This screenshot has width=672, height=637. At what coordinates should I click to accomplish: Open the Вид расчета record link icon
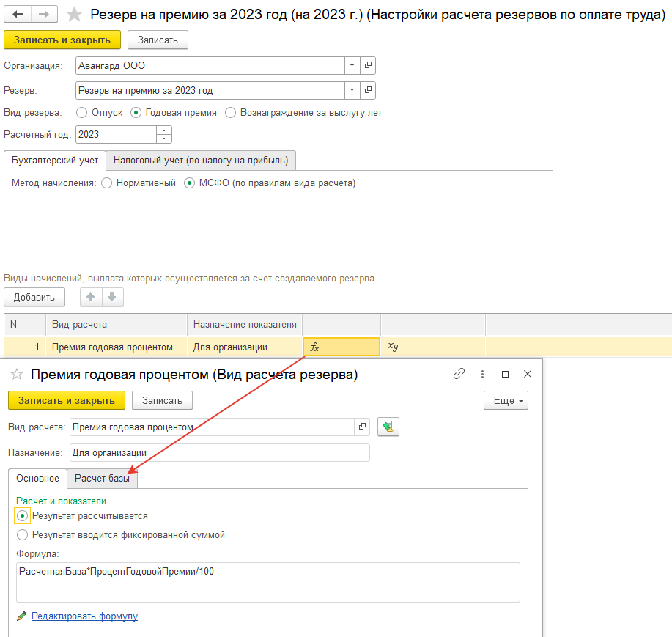point(362,427)
